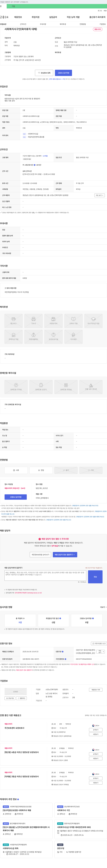
Task: Click 고용24 입사지원 under 접수 마감일
Action: pyautogui.click(x=15, y=497)
